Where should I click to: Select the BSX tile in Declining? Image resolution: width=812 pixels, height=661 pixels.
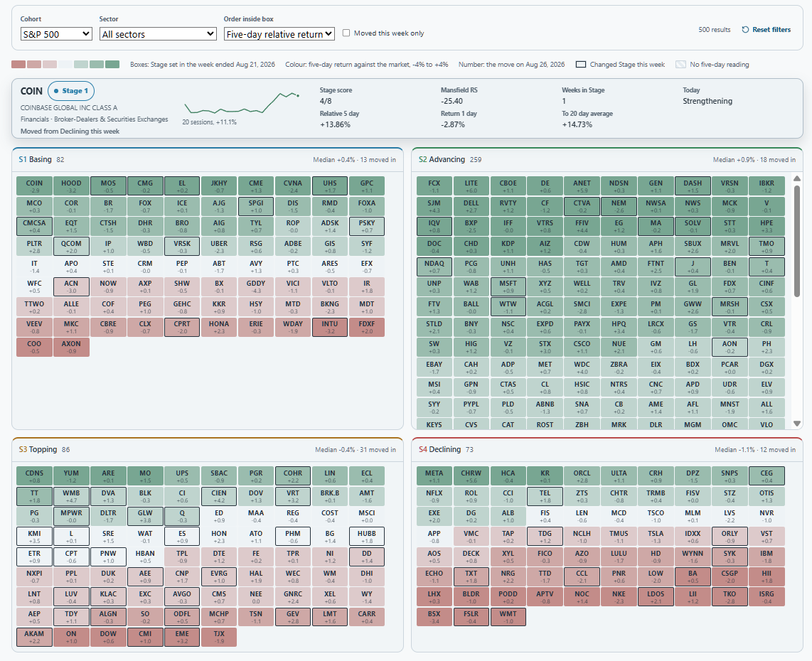coord(434,617)
